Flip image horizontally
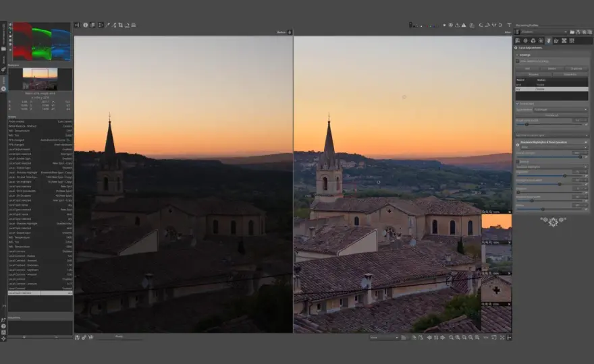This screenshot has width=594, height=364. 494,25
